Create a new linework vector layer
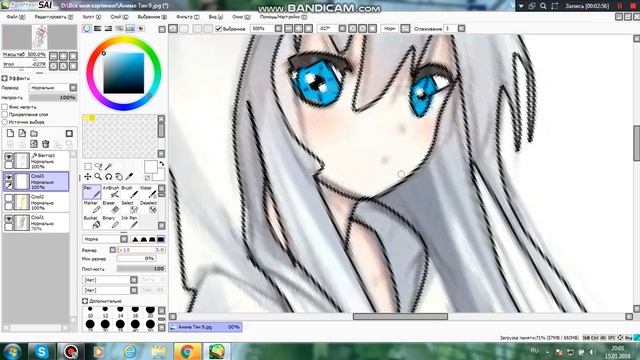This screenshot has height=360, width=640. (x=22, y=133)
